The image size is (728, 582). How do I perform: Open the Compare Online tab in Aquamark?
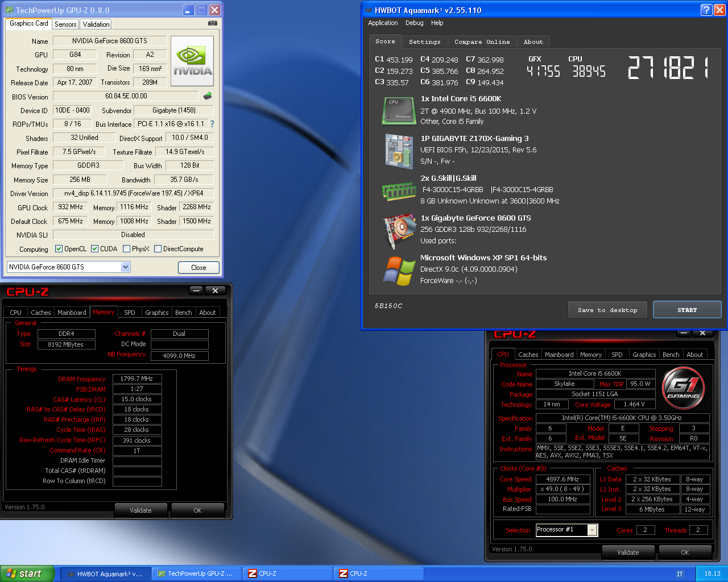click(x=482, y=41)
